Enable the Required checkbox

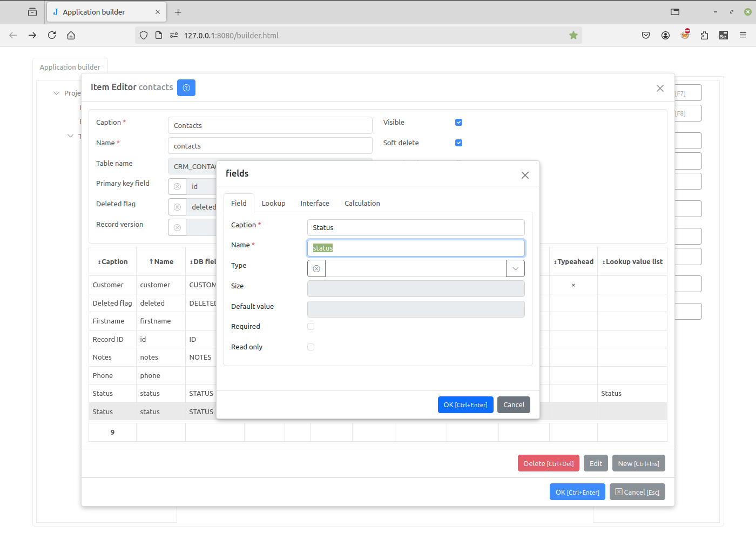coord(310,327)
